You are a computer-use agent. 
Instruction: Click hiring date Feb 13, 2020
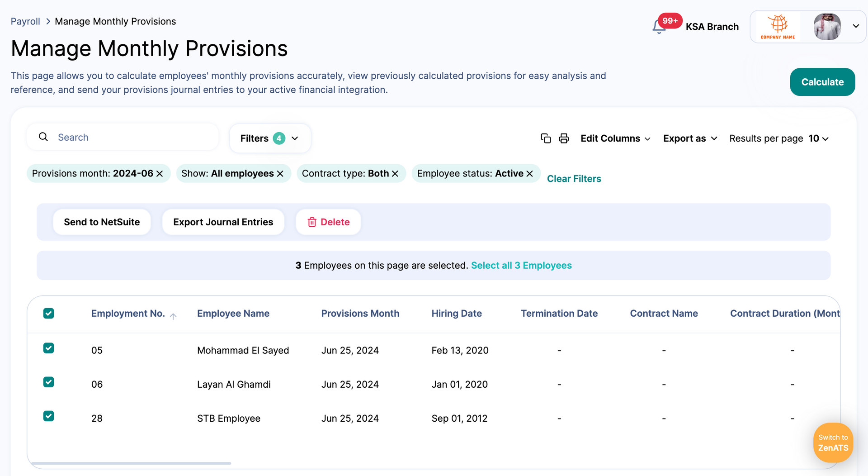coord(460,351)
